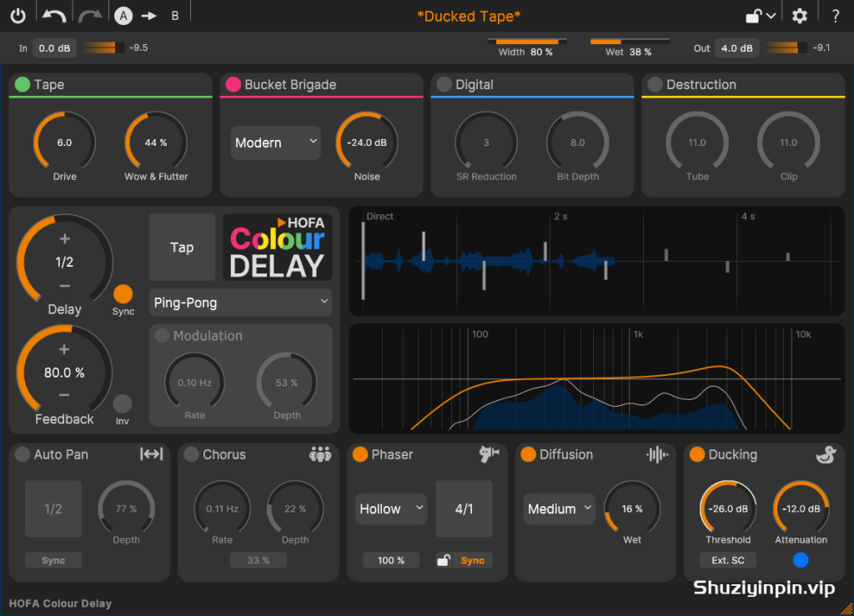This screenshot has height=616, width=854.
Task: Click the Phaser 100 % value field
Action: [x=391, y=560]
